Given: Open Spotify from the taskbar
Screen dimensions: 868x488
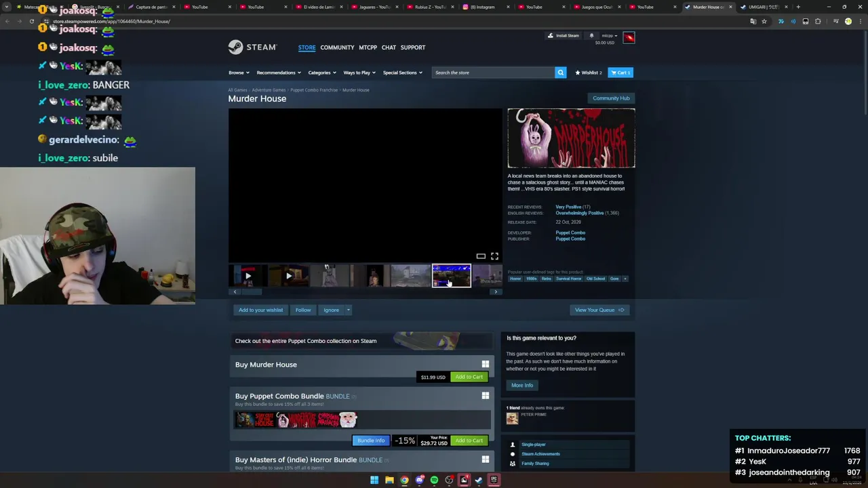Looking at the screenshot, I should [434, 480].
